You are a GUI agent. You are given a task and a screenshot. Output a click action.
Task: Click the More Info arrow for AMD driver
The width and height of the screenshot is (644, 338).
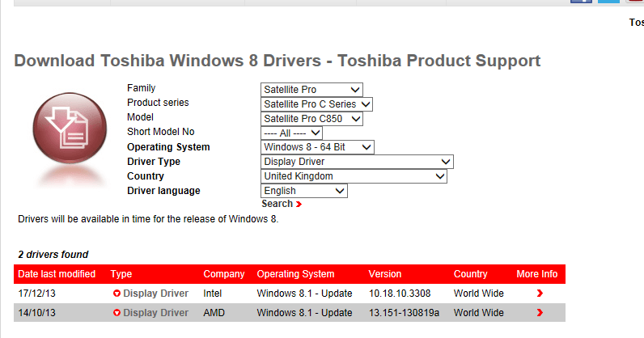(x=540, y=313)
